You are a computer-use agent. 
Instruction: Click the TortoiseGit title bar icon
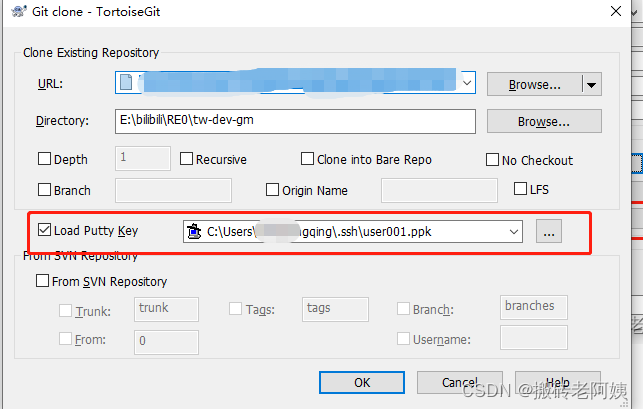tap(19, 11)
